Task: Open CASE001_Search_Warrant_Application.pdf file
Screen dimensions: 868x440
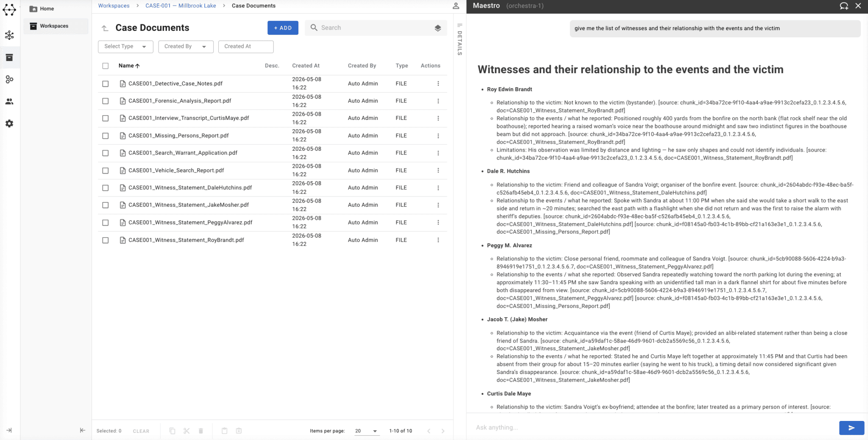Action: (183, 153)
